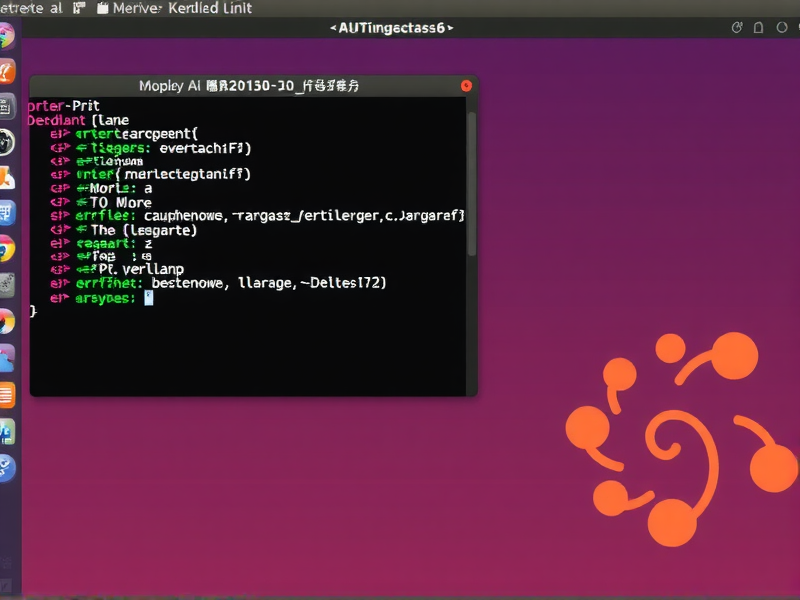Select the blue grid icon in the dock
Viewport: 800px width, 600px height.
(x=6, y=213)
